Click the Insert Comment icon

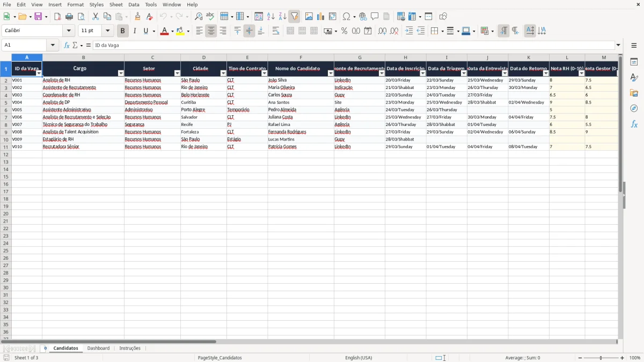(375, 17)
